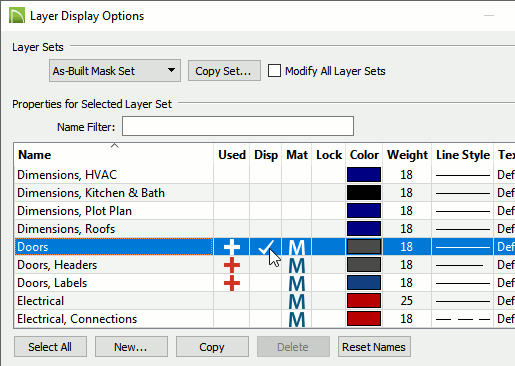Click the Used plus icon for Doors, Labels

click(x=232, y=283)
